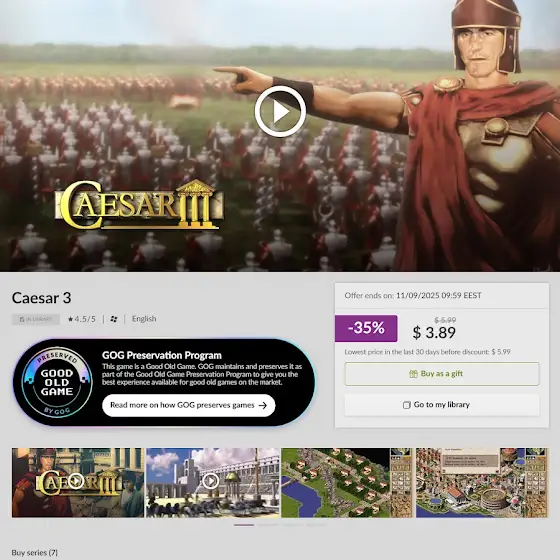Click the library icon in Go to my library
The height and width of the screenshot is (560, 560).
click(406, 405)
